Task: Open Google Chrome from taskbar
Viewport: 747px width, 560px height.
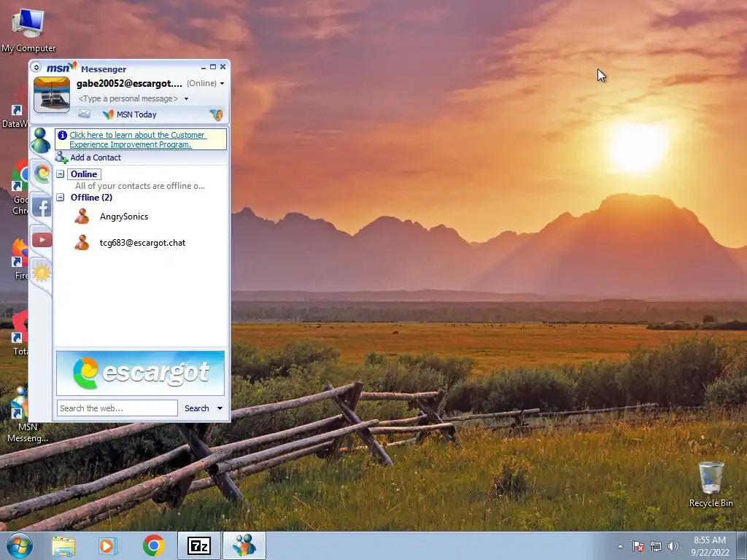Action: [153, 545]
